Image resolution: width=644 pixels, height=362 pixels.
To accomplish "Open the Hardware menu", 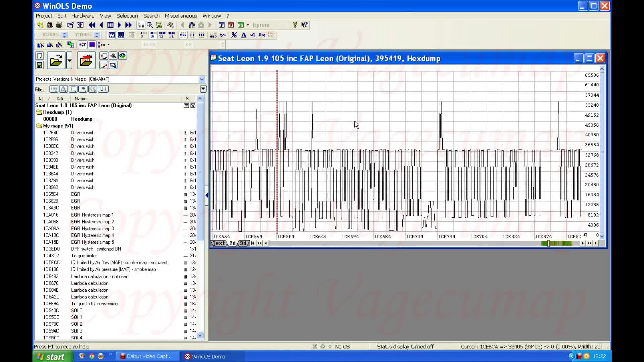I will tap(83, 16).
